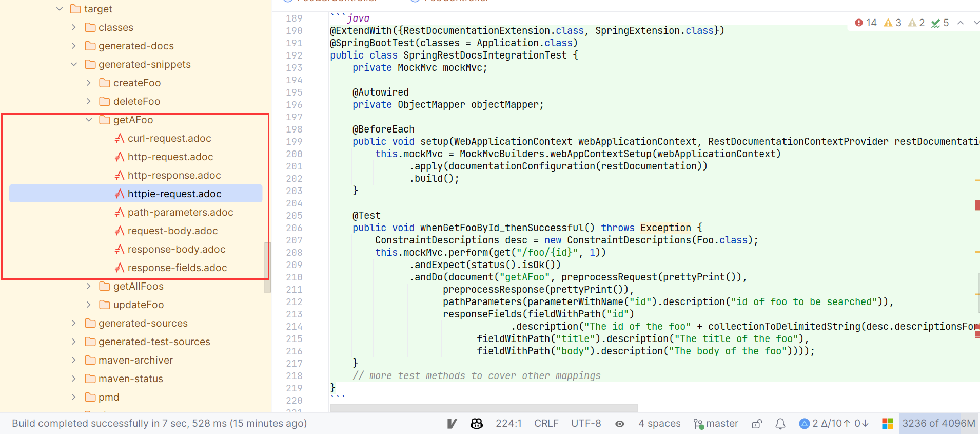Click the yellow warnings count 3 indicator
Image resolution: width=980 pixels, height=434 pixels.
coord(893,23)
